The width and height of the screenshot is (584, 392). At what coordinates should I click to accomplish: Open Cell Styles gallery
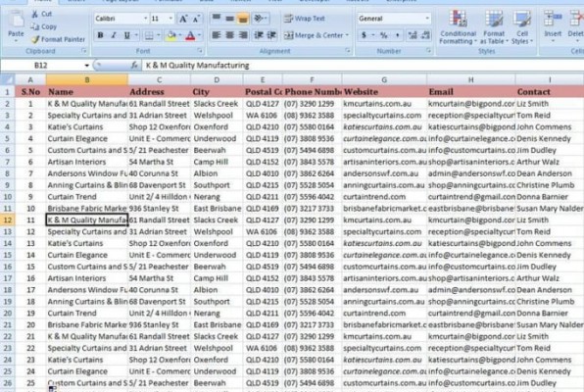pos(522,26)
